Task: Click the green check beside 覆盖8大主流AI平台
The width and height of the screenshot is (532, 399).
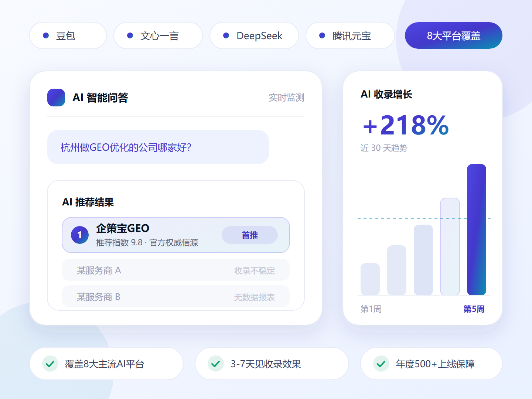Action: 50,364
